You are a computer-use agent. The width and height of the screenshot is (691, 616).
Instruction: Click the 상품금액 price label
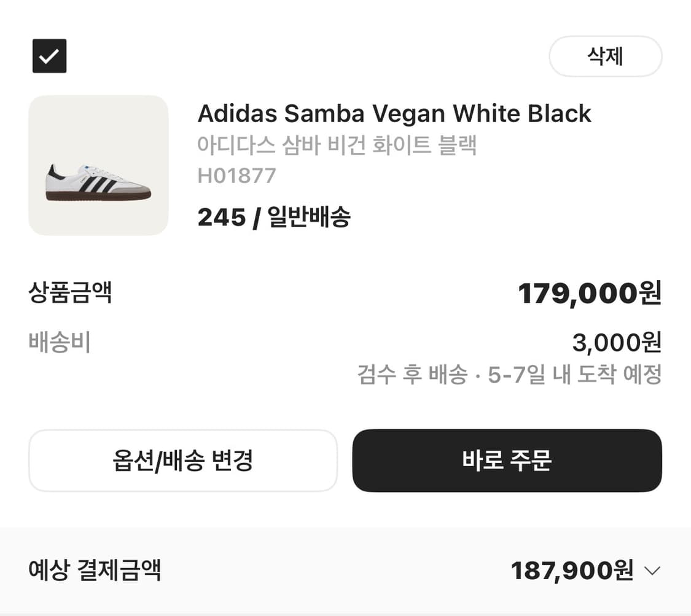[x=71, y=294]
